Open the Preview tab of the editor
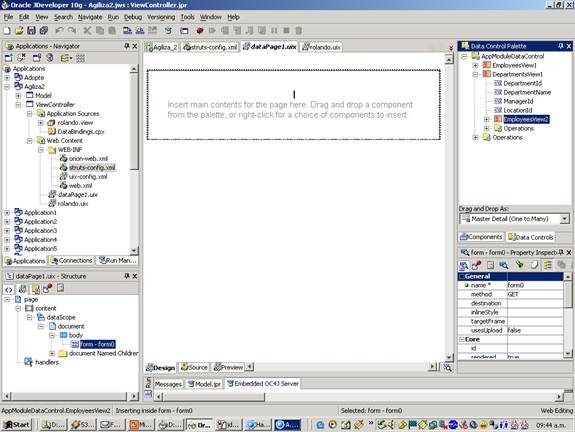The width and height of the screenshot is (575, 432). 228,367
